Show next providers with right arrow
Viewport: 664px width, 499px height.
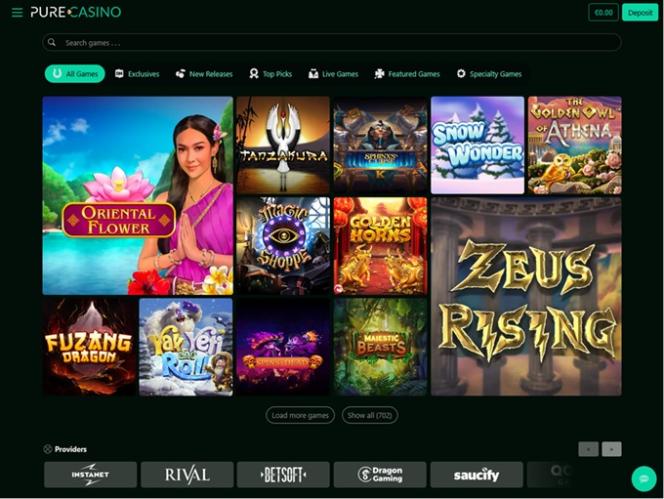(x=611, y=449)
